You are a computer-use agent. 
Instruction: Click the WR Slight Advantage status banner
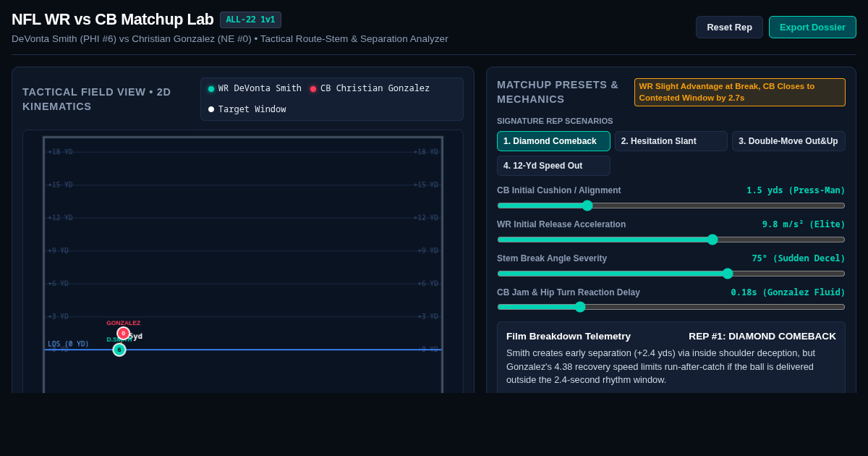(740, 92)
